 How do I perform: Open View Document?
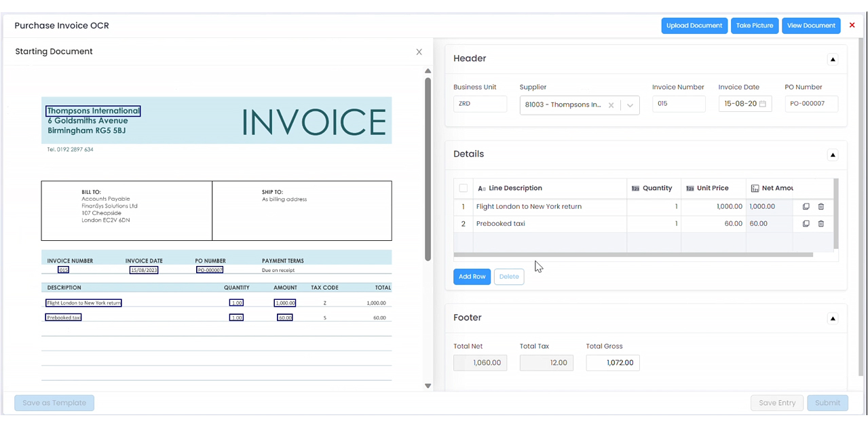point(811,26)
